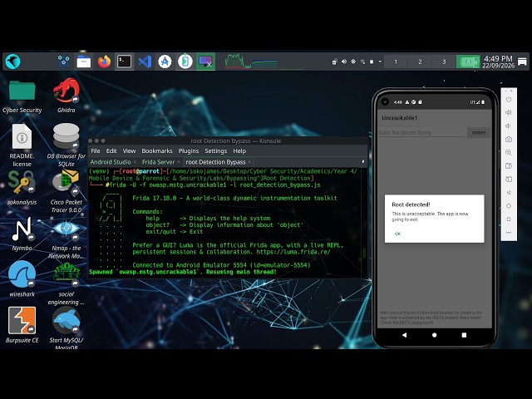Launch DB Browser for SQLite shortcut
532x399 pixels.
point(66,145)
